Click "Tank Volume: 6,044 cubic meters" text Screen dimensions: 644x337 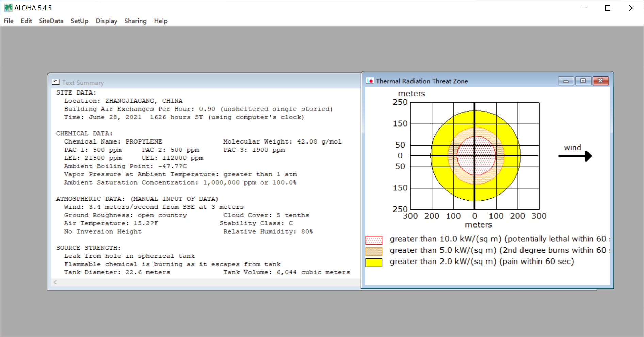tap(287, 272)
